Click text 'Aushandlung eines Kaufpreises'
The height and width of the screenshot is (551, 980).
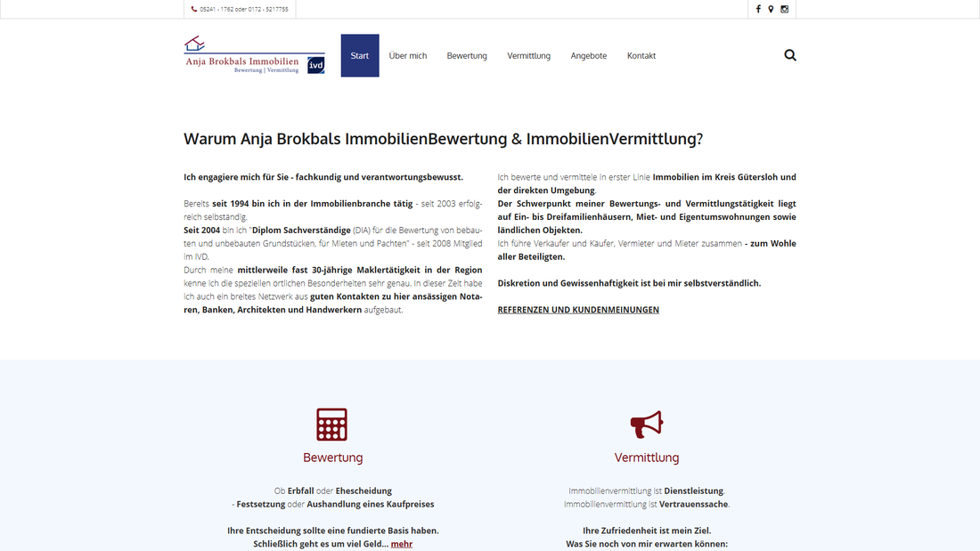(x=370, y=504)
